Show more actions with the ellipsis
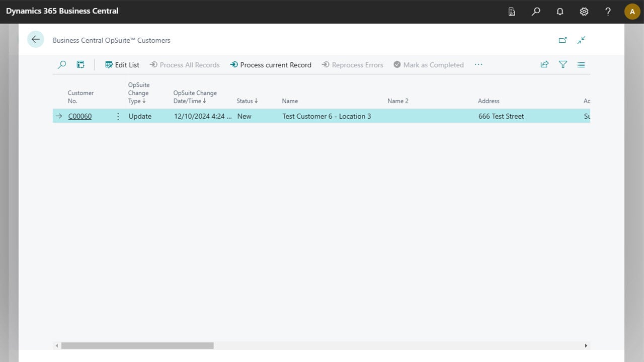 (478, 65)
